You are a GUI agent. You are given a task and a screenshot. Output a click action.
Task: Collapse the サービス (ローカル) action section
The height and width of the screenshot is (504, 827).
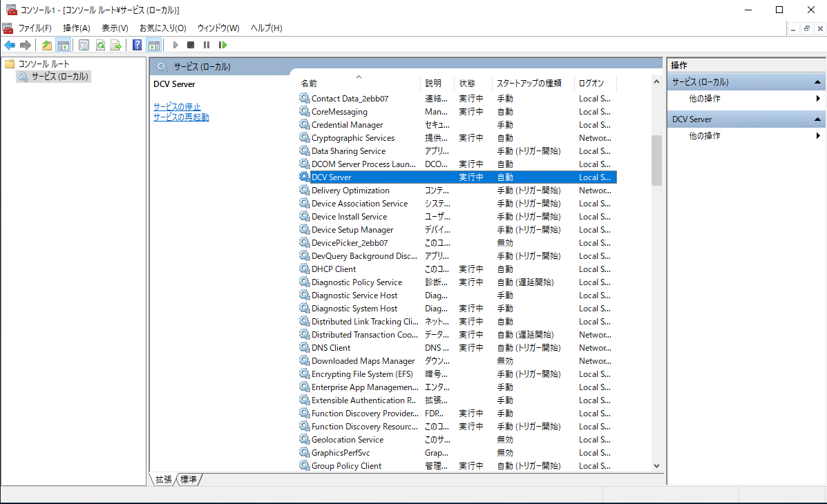click(x=818, y=81)
